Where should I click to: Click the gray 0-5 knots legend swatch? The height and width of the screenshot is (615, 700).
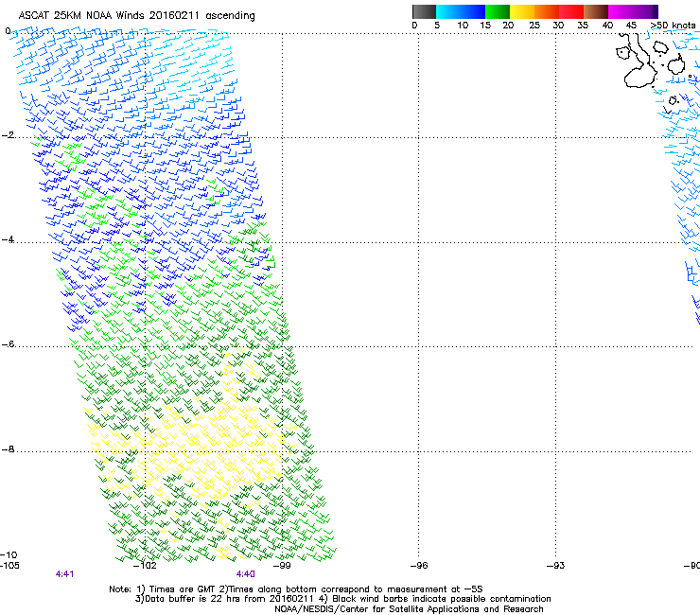[424, 11]
